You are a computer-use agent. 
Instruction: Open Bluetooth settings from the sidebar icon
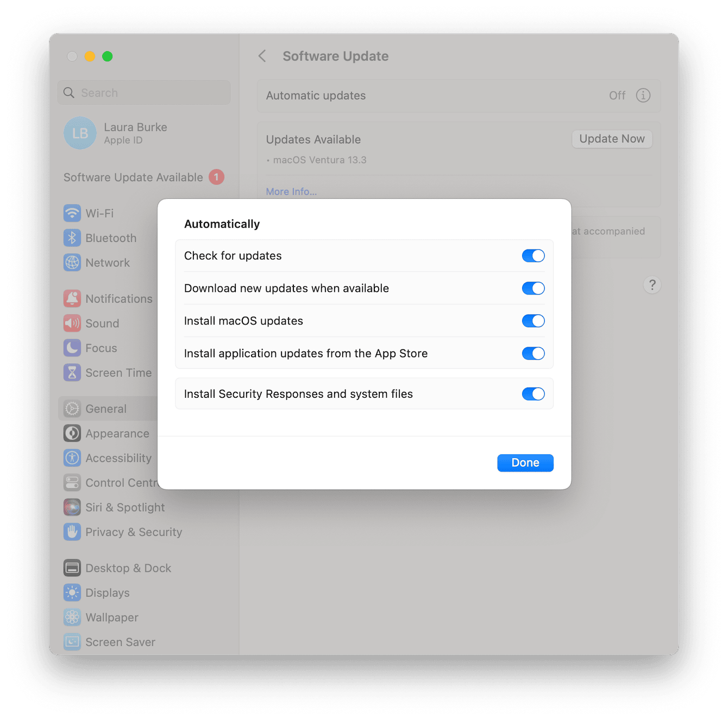(x=72, y=238)
